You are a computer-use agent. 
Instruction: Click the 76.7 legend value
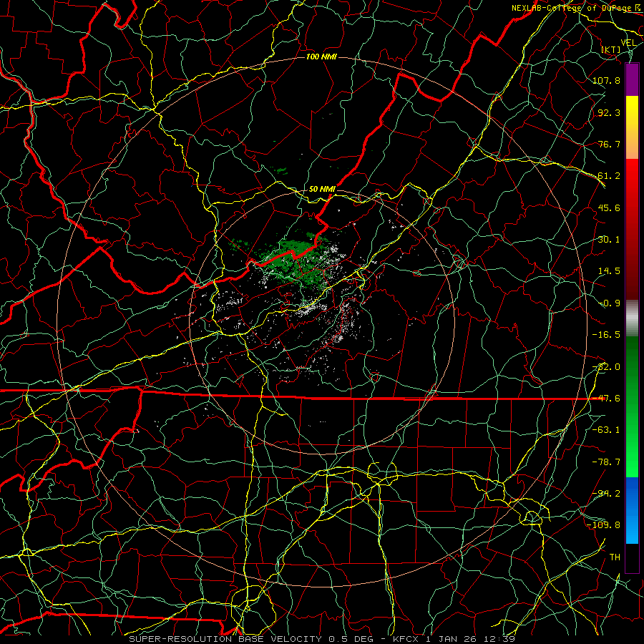pyautogui.click(x=609, y=144)
